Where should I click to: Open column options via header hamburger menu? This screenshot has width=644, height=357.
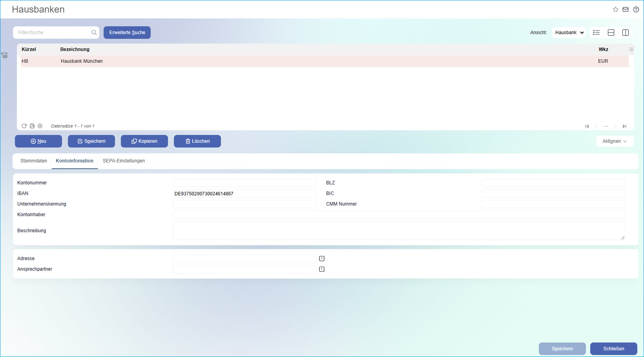coord(631,49)
